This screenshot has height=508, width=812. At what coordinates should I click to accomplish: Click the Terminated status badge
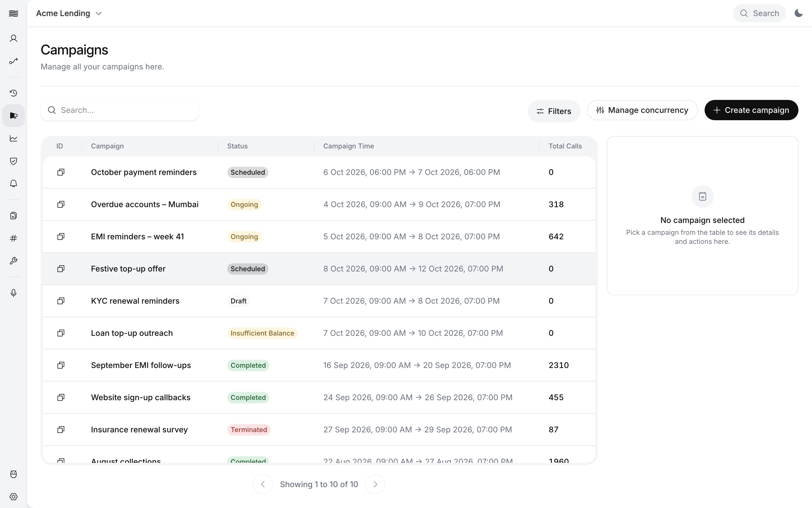249,430
